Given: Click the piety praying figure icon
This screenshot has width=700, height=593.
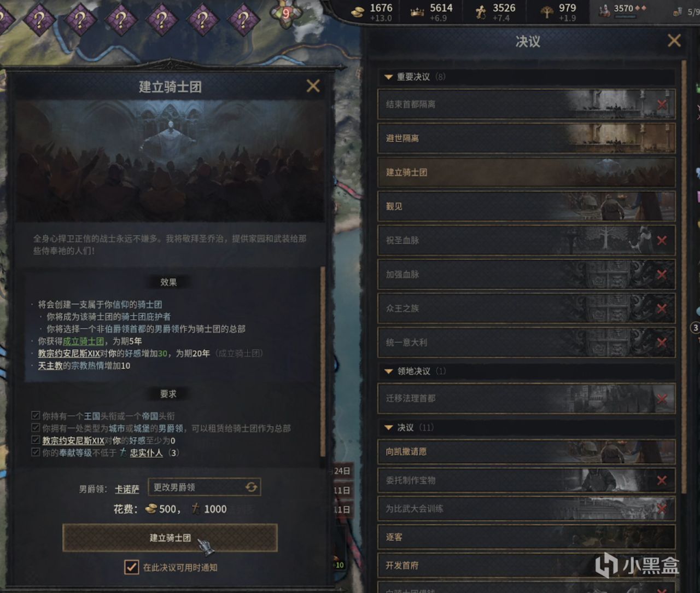Looking at the screenshot, I should pos(481,12).
